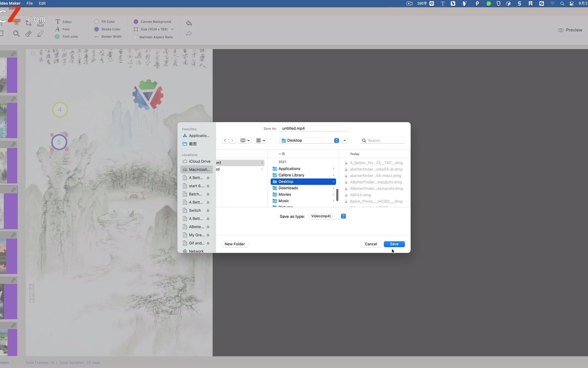Click the screen recording camera menu bar icon
The image size is (588, 368).
(409, 3)
